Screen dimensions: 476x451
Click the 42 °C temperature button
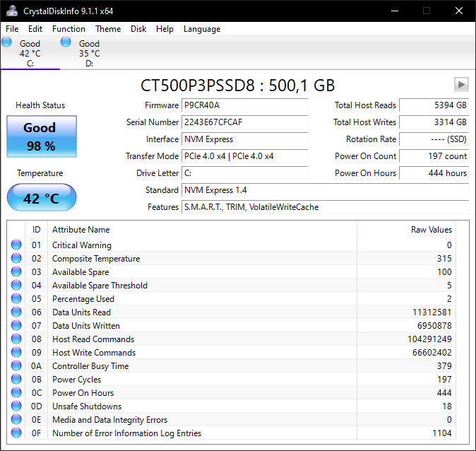click(x=42, y=197)
